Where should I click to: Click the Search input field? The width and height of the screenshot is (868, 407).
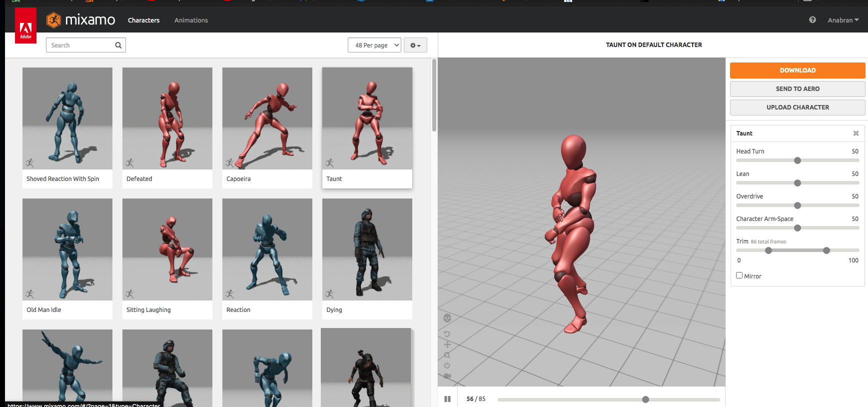[x=86, y=45]
